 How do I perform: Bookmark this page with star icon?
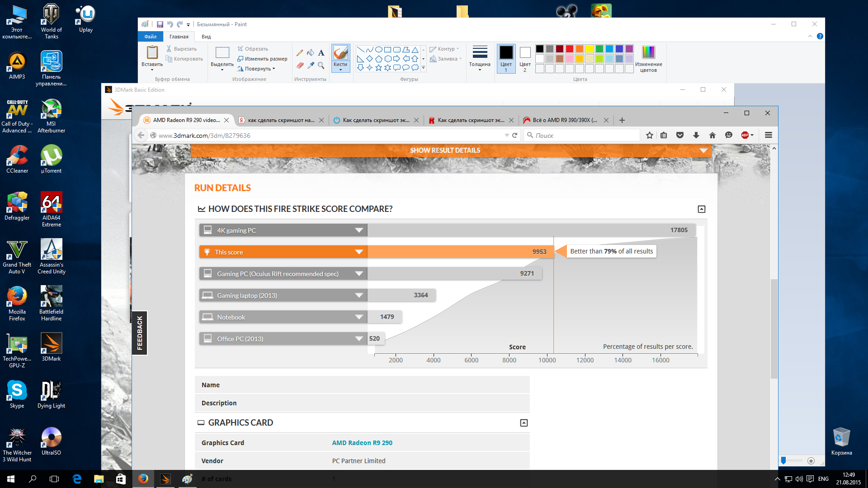(650, 135)
